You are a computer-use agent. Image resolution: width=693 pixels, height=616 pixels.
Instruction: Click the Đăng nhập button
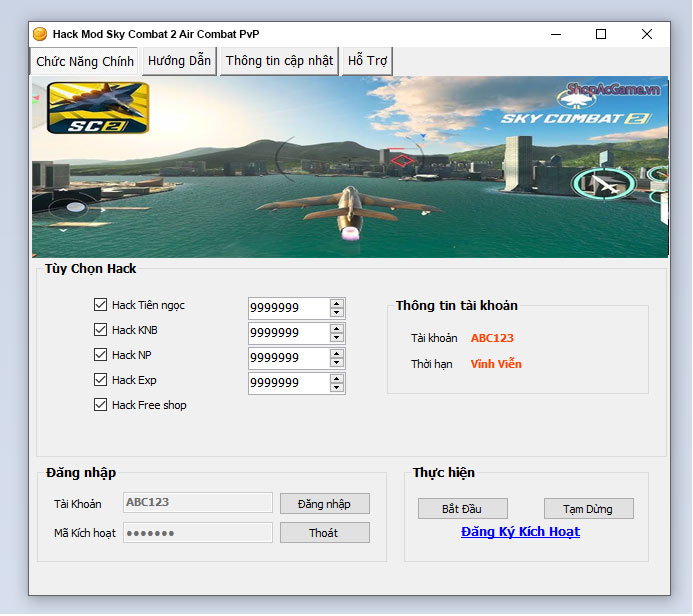pos(325,504)
